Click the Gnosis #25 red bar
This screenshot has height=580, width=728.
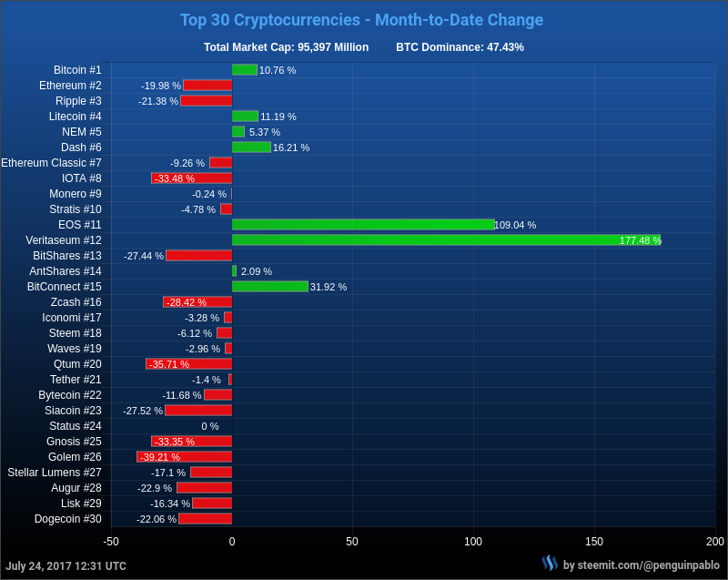coord(192,442)
